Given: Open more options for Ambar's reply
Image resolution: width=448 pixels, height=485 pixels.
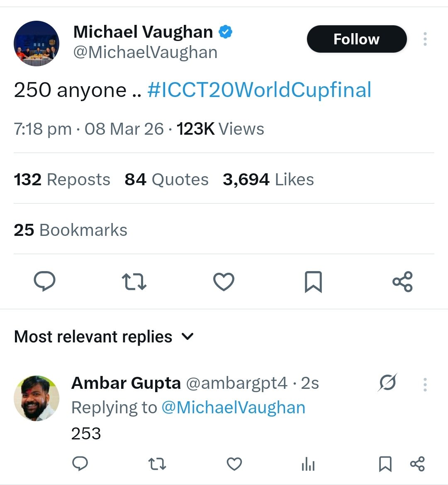Looking at the screenshot, I should [425, 385].
